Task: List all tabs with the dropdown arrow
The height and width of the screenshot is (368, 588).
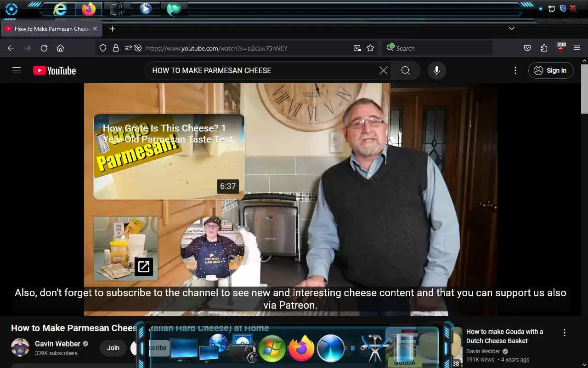Action: coord(511,29)
